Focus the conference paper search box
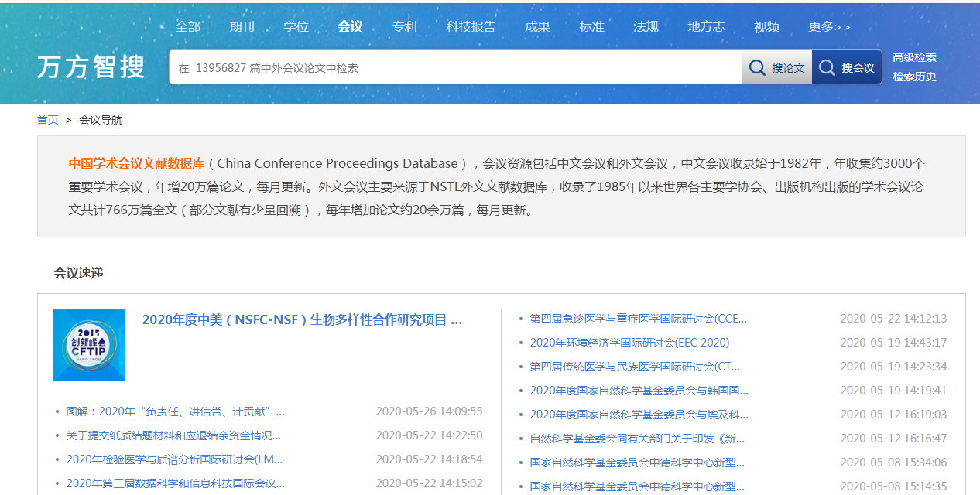The image size is (980, 495). pyautogui.click(x=456, y=67)
